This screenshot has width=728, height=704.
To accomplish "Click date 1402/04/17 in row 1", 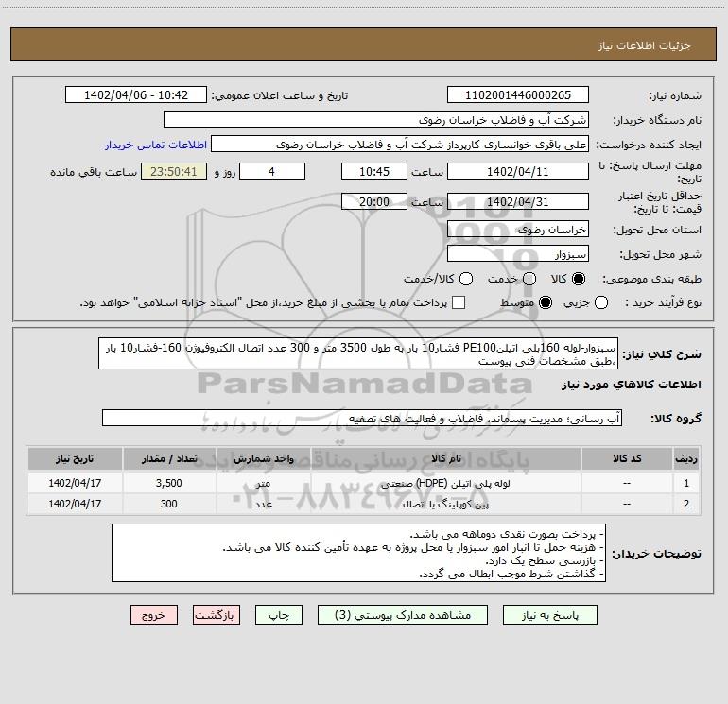I will [75, 483].
